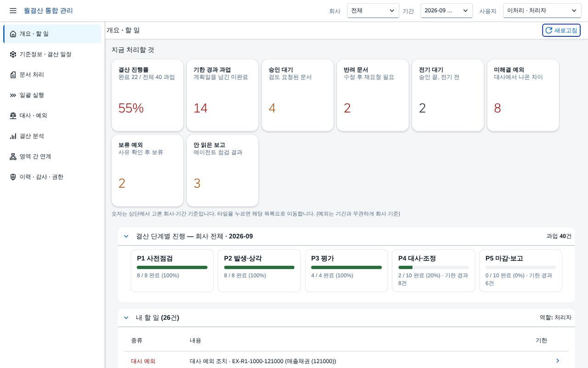Click the 문서 처리 document icon
Screen dimensions: 588x368
coord(13,75)
